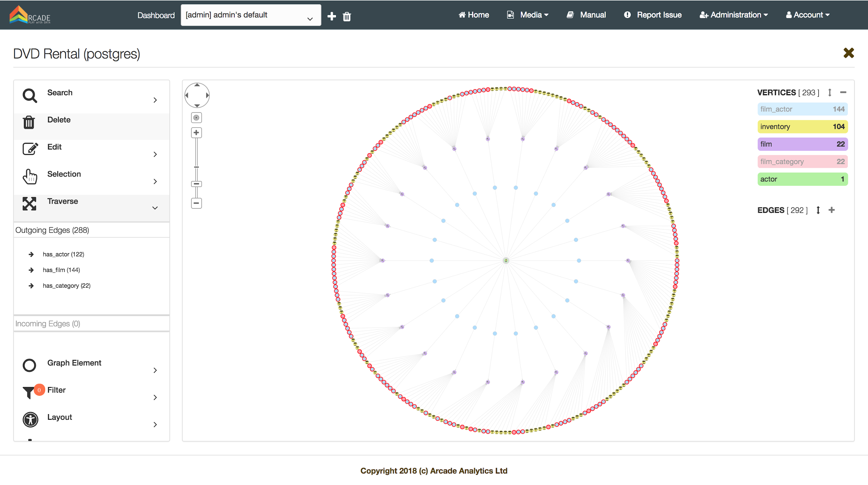Click the trash icon beside dashboard selector
The image size is (868, 485).
pyautogui.click(x=347, y=16)
